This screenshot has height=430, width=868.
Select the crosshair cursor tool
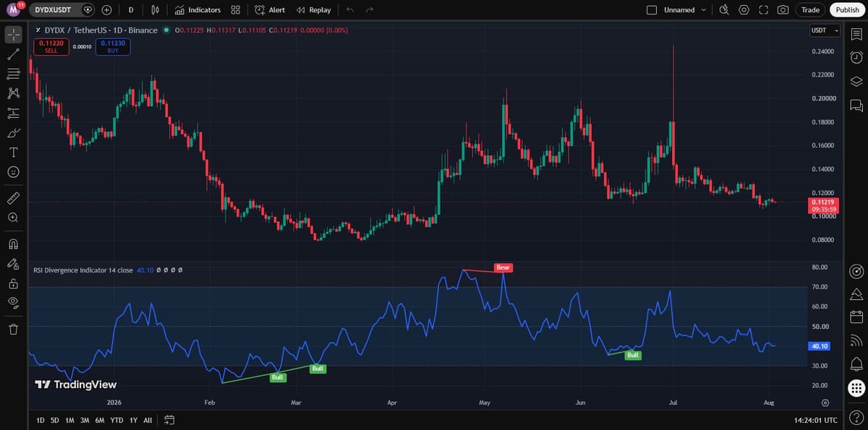point(13,34)
